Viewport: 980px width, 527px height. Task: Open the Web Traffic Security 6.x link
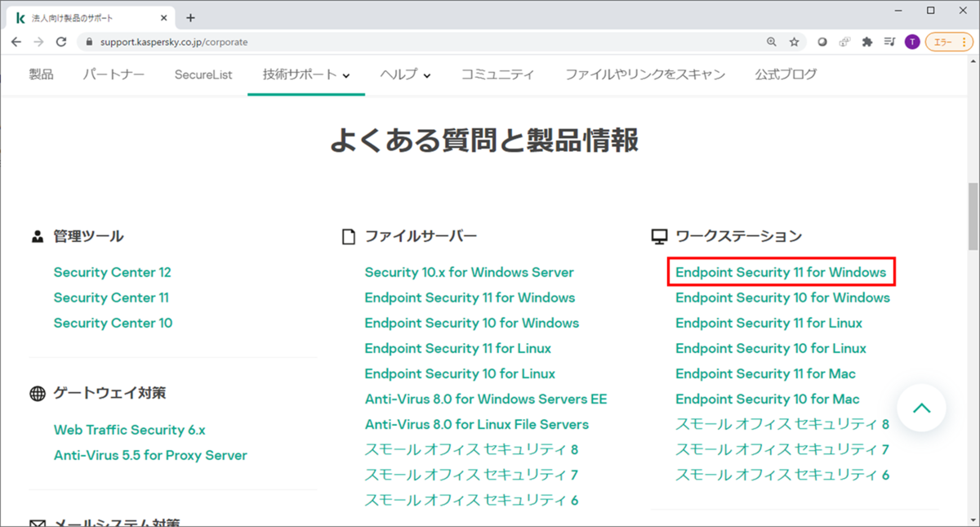point(129,429)
